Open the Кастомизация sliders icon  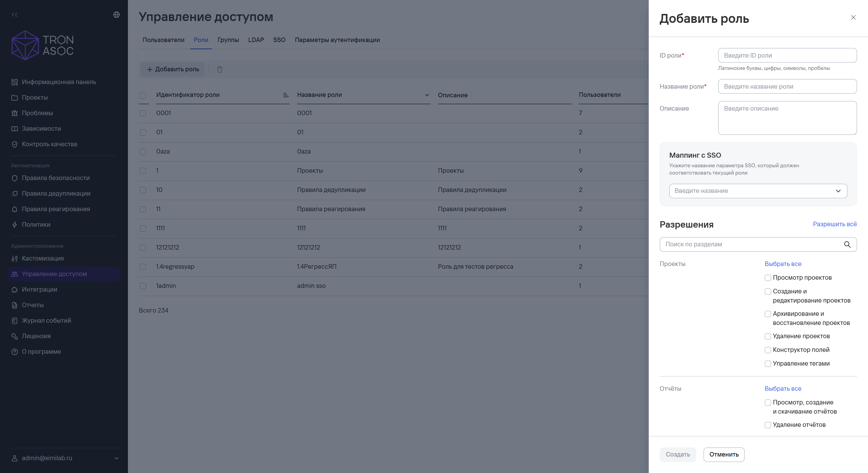pos(14,258)
